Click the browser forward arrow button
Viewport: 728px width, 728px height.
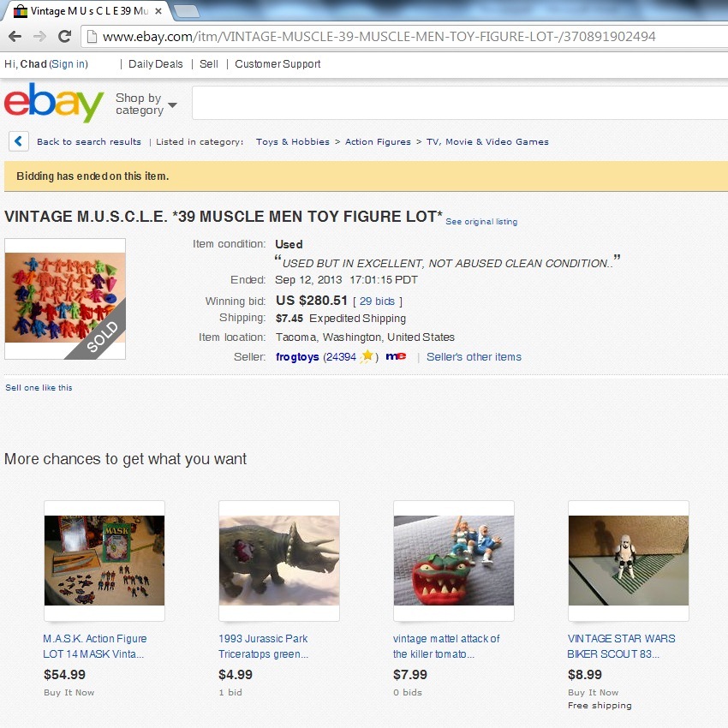[x=40, y=36]
